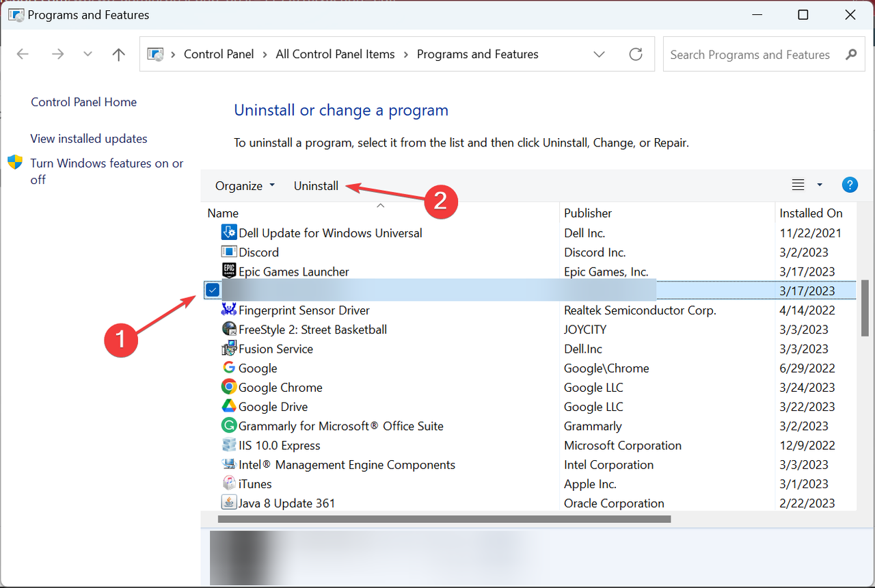Click publisher Realtek Semiconductor Corp.

pyautogui.click(x=640, y=310)
